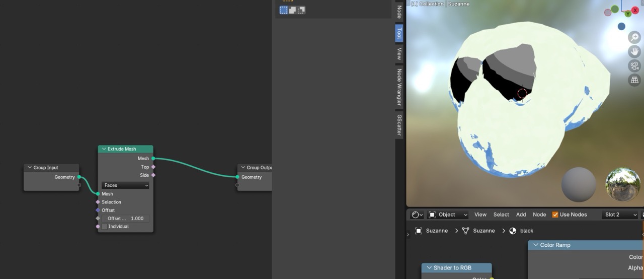Switch to the View sidebar tab
This screenshot has height=279, width=644.
click(x=399, y=53)
